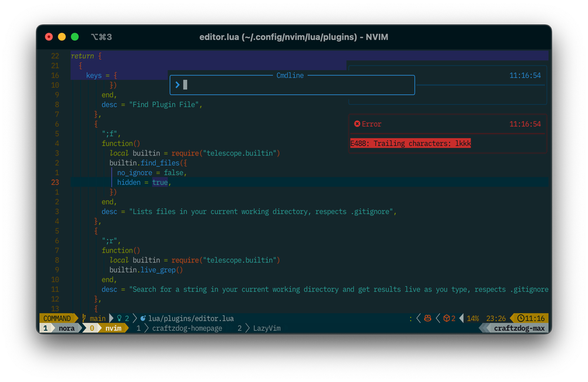Screen dimensions: 588x382
Task: Click the E488 Trailing characters error message
Action: pos(410,143)
